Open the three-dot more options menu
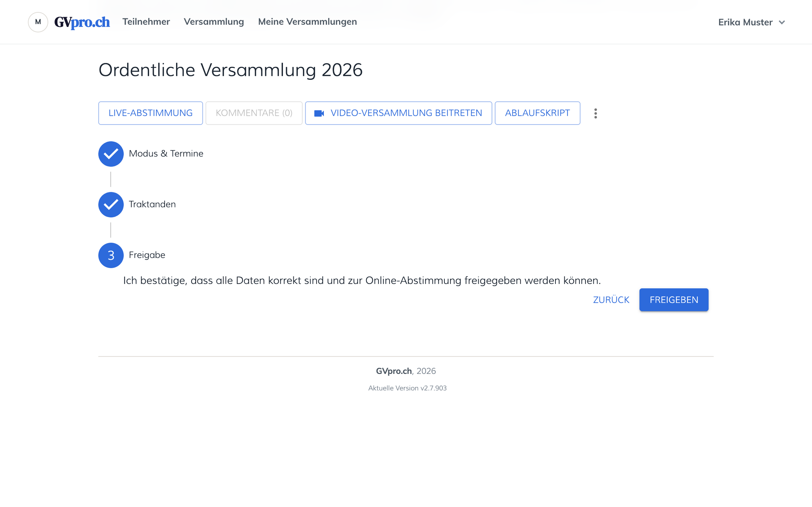Viewport: 812px width, 507px height. (x=596, y=113)
